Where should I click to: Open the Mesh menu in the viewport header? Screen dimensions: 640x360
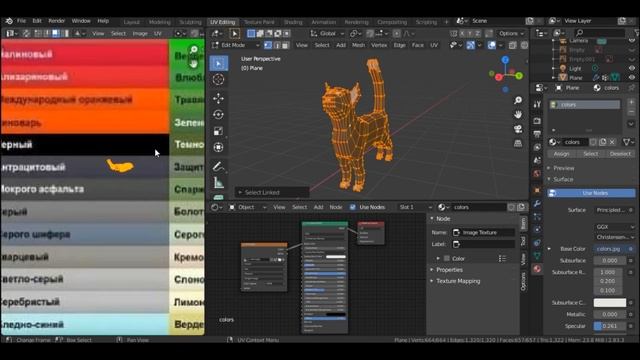(x=358, y=45)
